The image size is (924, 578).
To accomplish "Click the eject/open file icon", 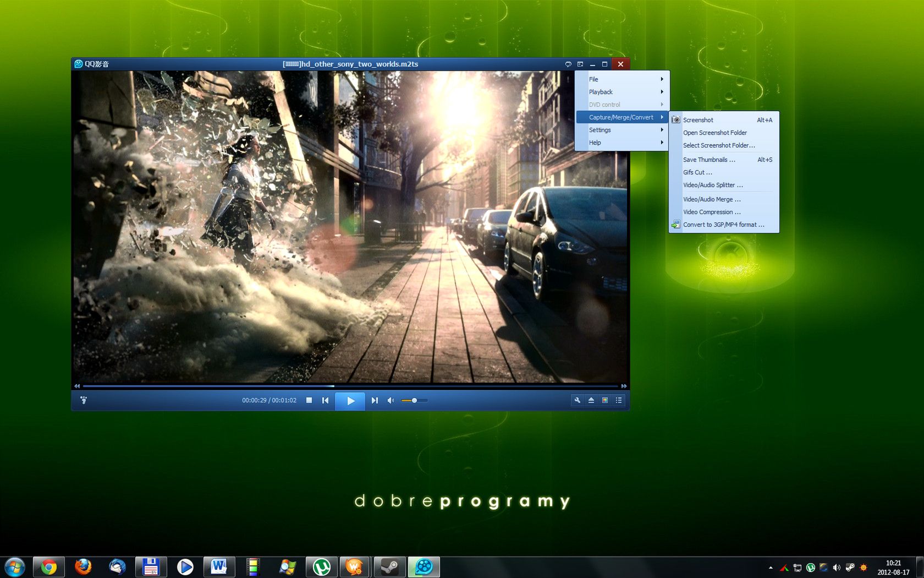I will (591, 400).
